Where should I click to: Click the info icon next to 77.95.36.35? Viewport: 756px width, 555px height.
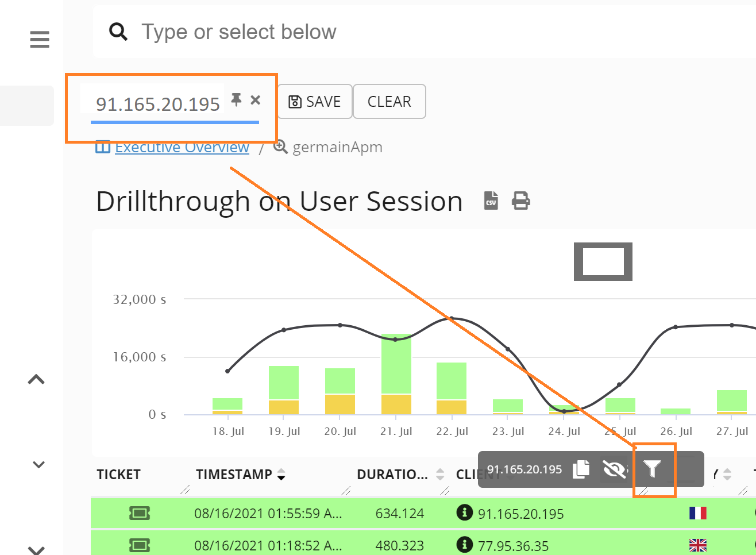coord(465,545)
